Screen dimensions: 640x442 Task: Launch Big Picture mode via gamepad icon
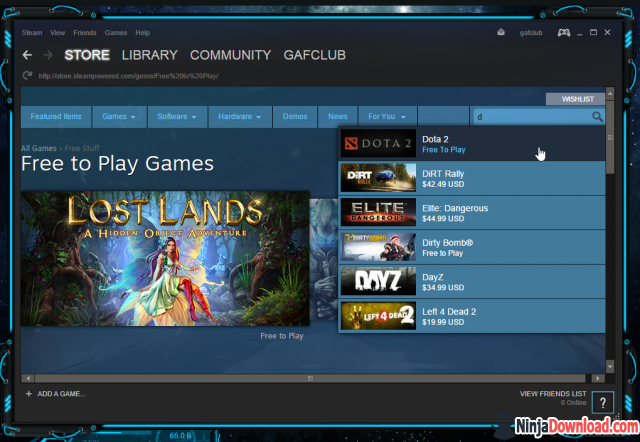tap(564, 32)
